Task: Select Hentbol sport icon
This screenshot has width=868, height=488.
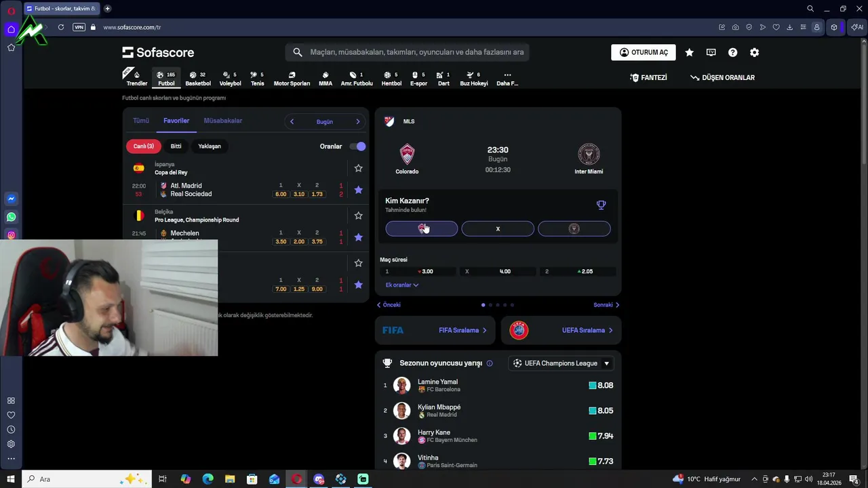Action: [x=391, y=79]
